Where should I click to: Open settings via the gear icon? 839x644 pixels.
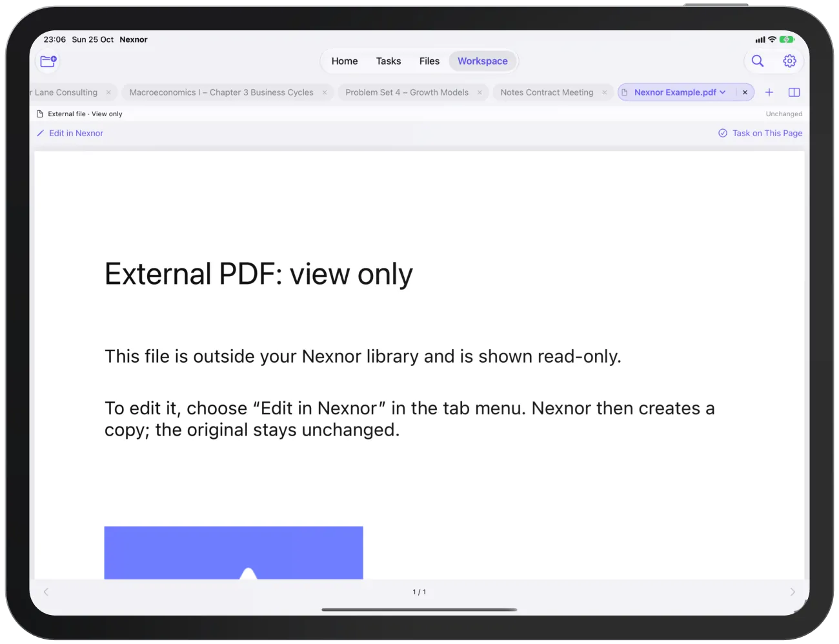pyautogui.click(x=789, y=61)
